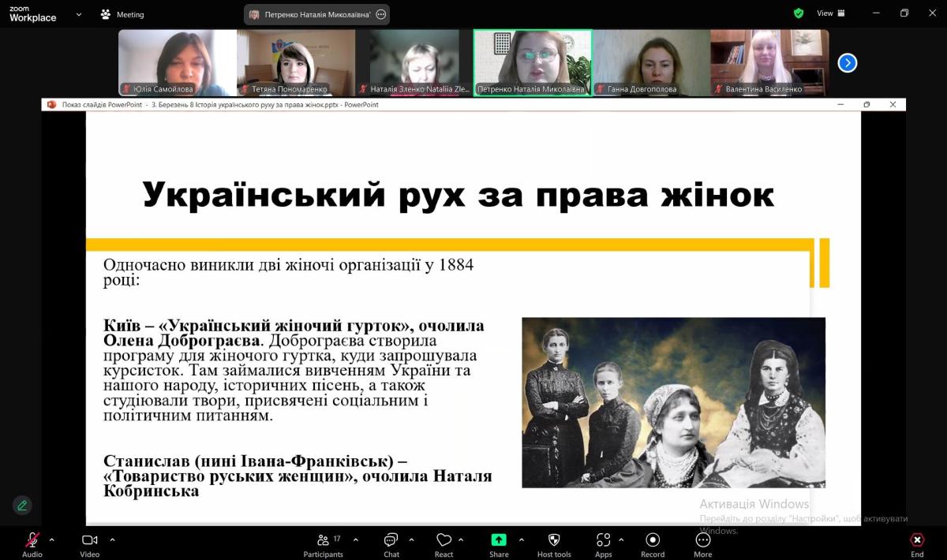Expand the Audio settings arrow
This screenshot has height=560, width=947.
52,539
